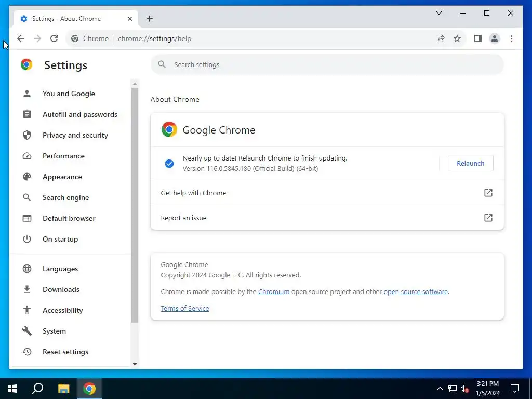532x399 pixels.
Task: Click the network tray icon
Action: click(453, 389)
